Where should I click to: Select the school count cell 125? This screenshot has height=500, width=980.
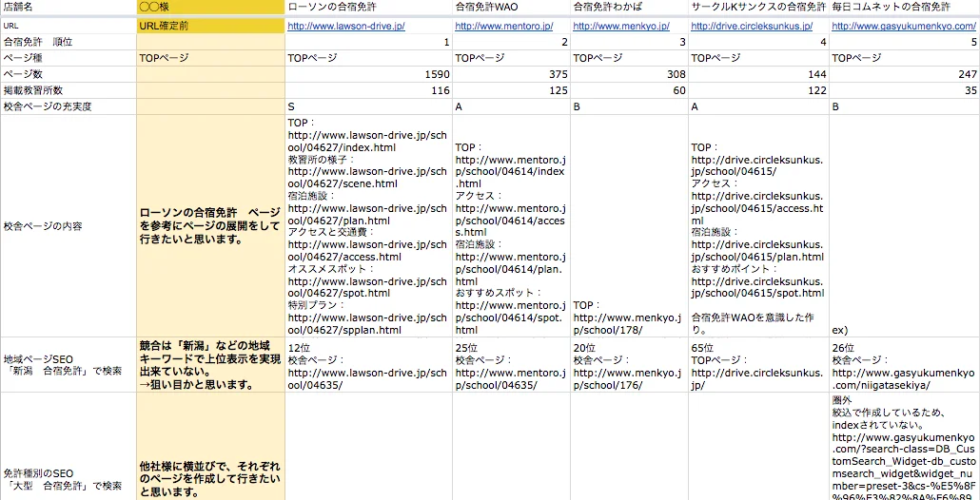click(511, 90)
